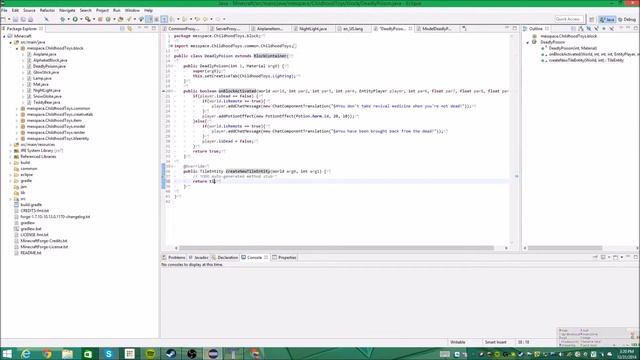Expand the JRE System Library node

click(x=11, y=151)
